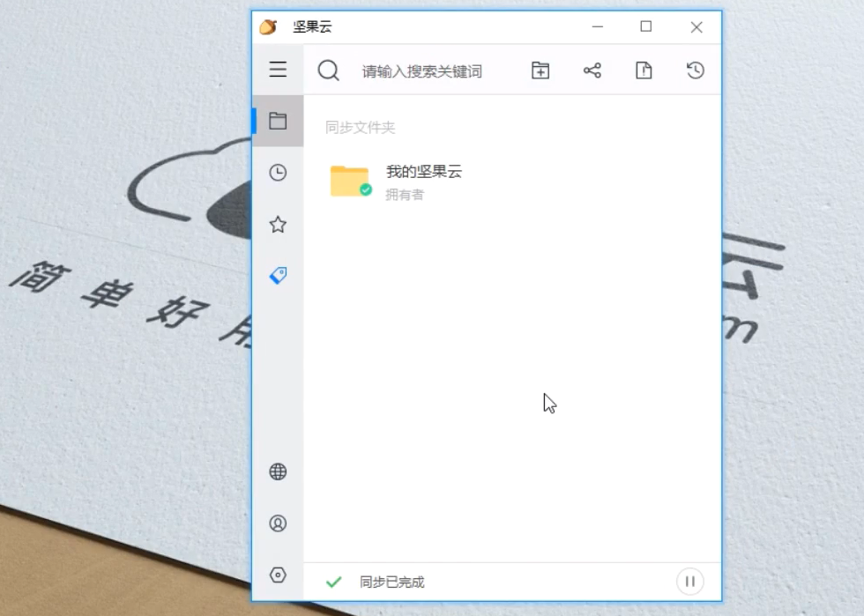Click the 同步文件夹 section heading
Viewport: 864px width, 616px height.
(x=360, y=128)
